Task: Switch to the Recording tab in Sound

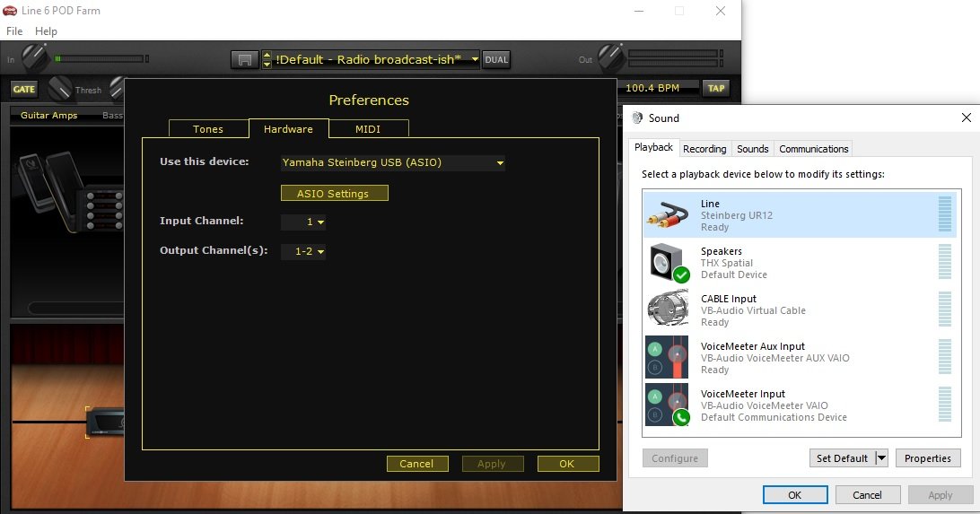Action: tap(704, 149)
